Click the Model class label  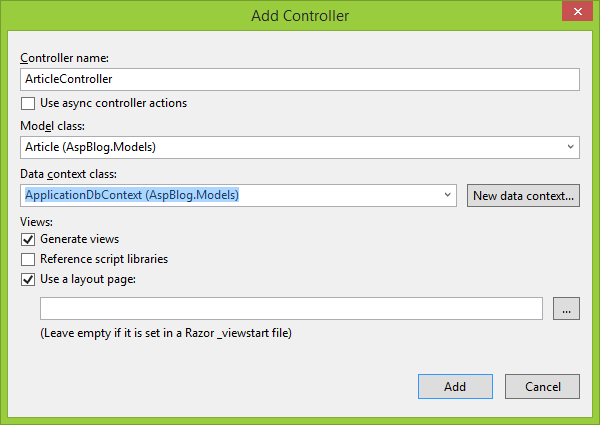[x=53, y=126]
